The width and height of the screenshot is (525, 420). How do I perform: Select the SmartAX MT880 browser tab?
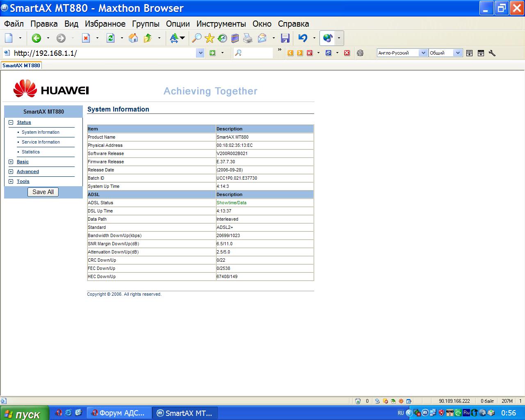21,65
